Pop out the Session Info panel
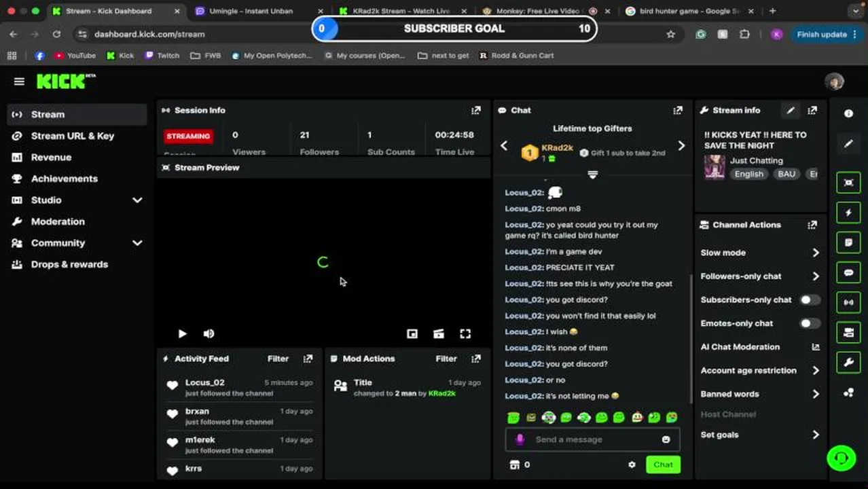The width and height of the screenshot is (868, 489). click(x=476, y=110)
